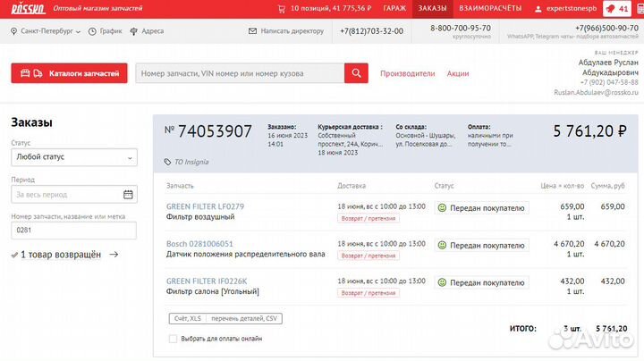The width and height of the screenshot is (644, 361).
Task: Focus the part number search field
Action: [x=240, y=73]
